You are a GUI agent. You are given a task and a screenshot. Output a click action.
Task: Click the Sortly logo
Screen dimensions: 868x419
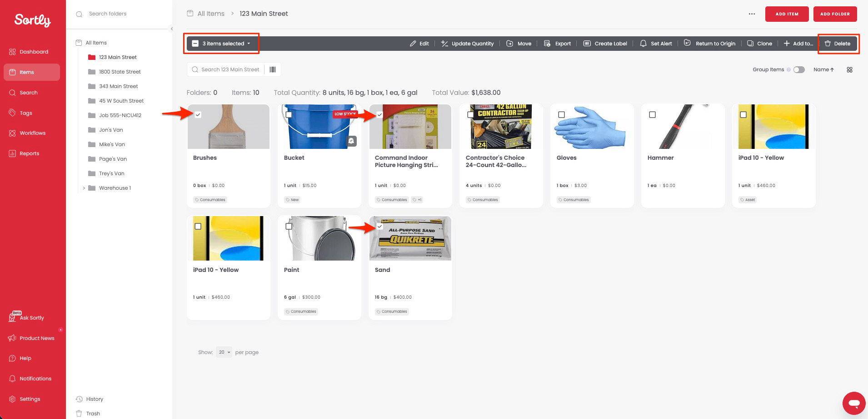pos(32,20)
